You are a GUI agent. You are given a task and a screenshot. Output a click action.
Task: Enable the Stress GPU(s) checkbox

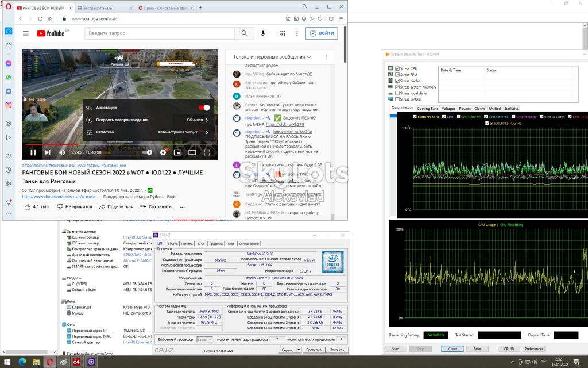[x=397, y=99]
